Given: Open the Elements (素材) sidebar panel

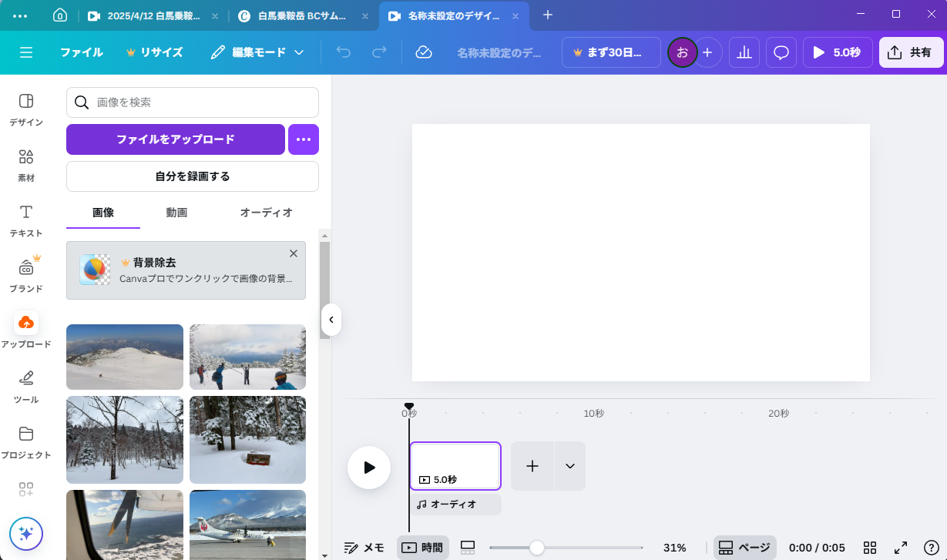Looking at the screenshot, I should tap(26, 165).
